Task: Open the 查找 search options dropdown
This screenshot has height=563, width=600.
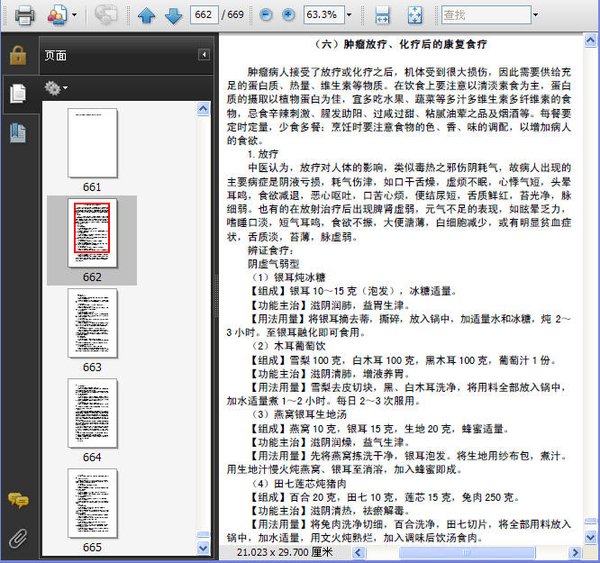Action: click(535, 15)
